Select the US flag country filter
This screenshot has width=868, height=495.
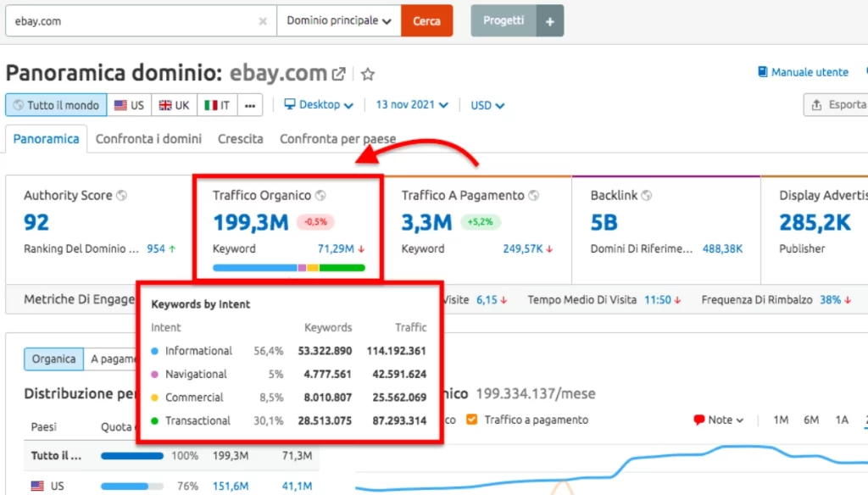(128, 104)
